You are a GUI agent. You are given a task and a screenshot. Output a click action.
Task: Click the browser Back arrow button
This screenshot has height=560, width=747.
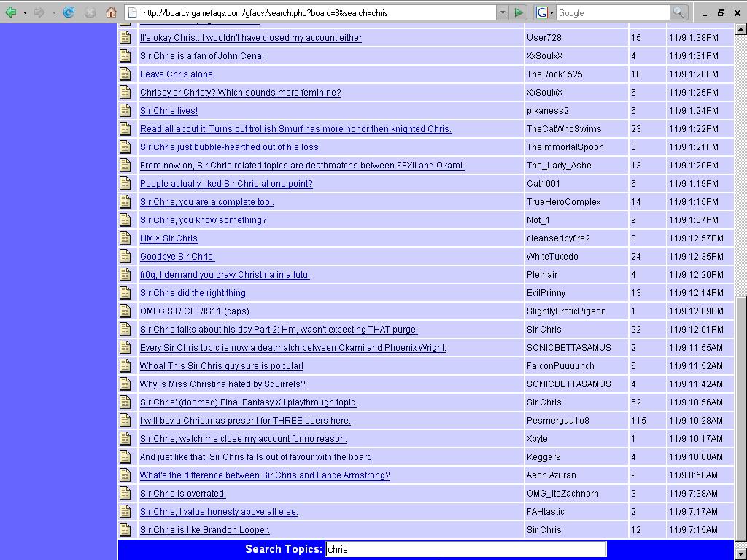(x=10, y=12)
